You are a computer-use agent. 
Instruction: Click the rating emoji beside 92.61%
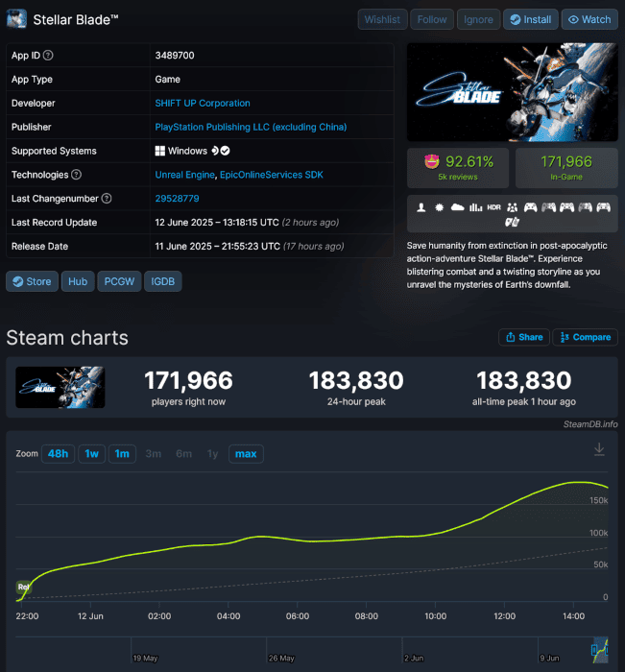[432, 161]
